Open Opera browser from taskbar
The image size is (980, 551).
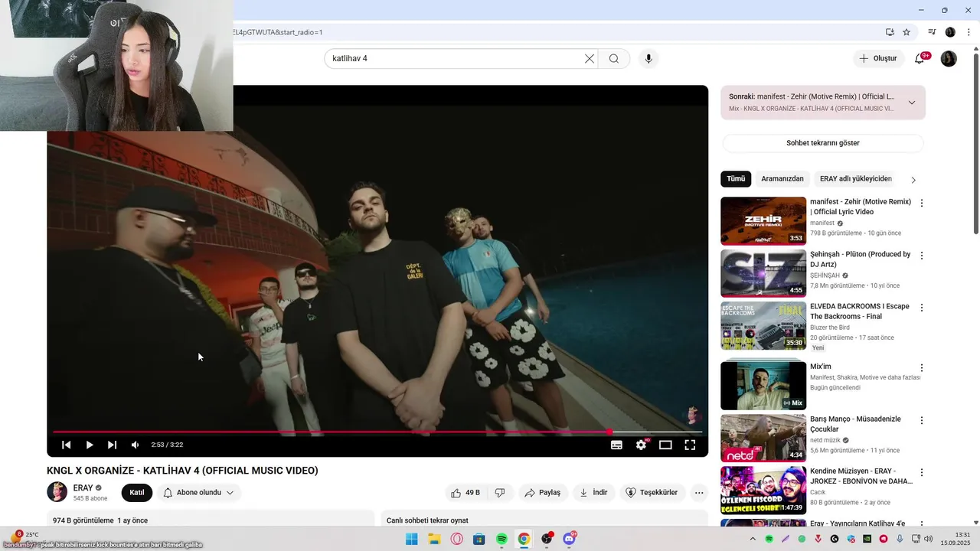click(457, 539)
